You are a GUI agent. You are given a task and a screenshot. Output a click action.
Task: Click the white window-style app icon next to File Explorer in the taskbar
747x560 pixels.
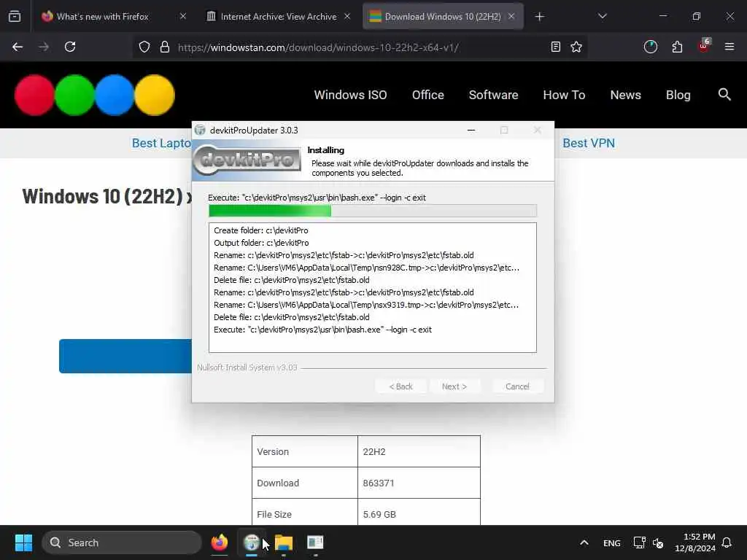coord(315,542)
